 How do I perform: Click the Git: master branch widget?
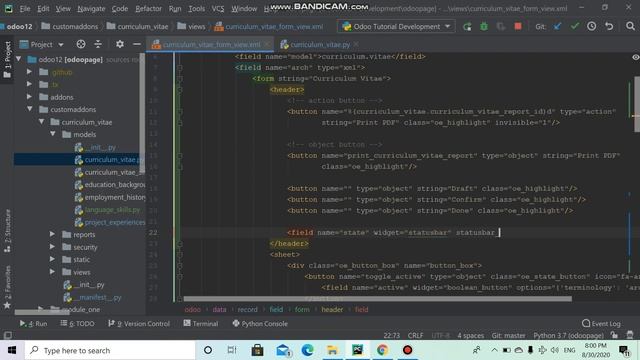click(508, 336)
